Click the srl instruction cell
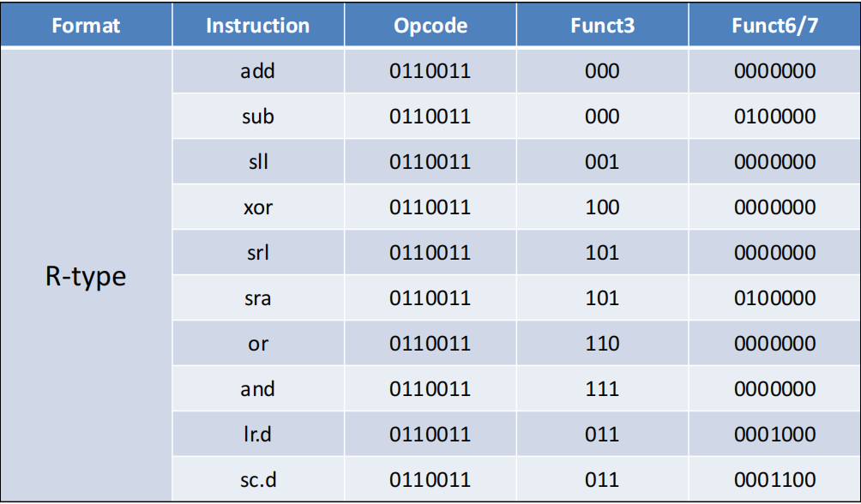 (x=258, y=253)
